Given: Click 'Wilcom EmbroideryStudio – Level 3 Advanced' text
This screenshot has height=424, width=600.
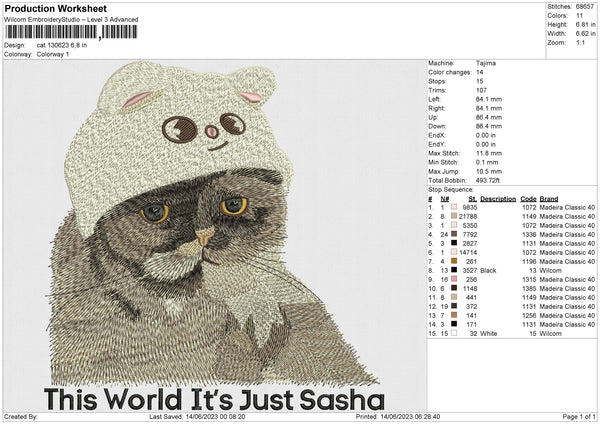Looking at the screenshot, I should click(71, 20).
